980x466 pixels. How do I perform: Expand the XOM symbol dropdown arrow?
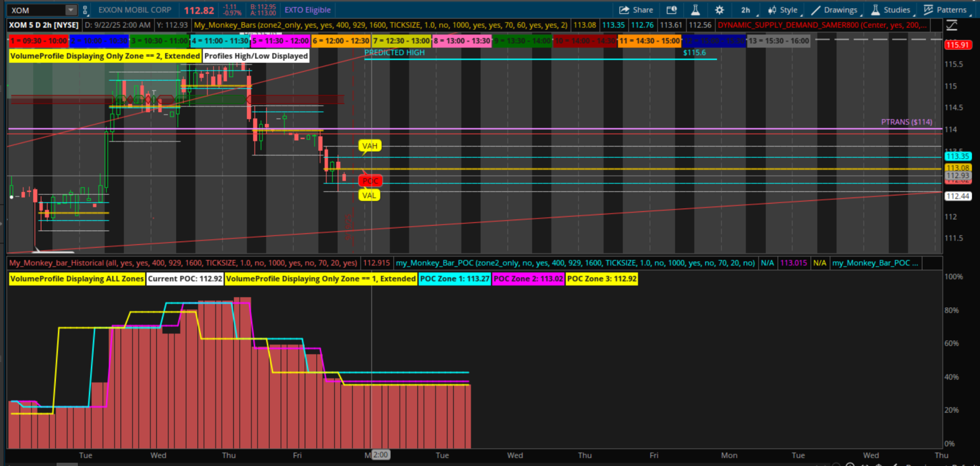coord(71,10)
